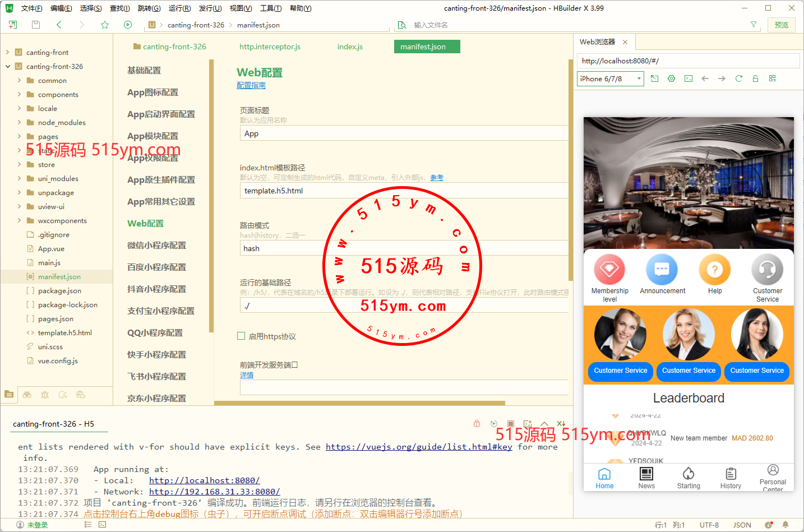Click the bookmark star icon
The height and width of the screenshot is (532, 804).
[105, 25]
